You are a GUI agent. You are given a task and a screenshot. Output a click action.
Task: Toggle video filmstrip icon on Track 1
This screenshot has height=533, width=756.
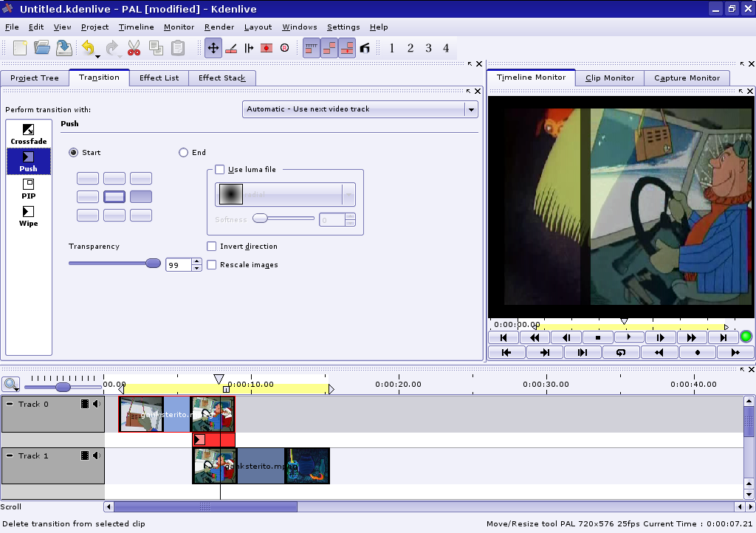click(85, 455)
